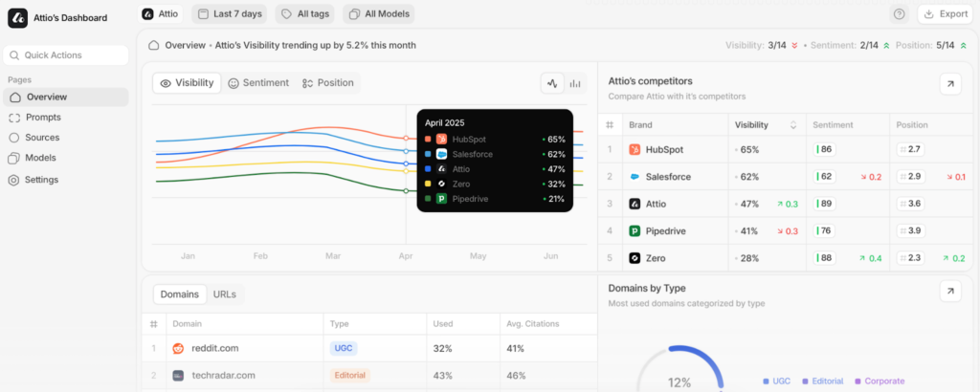Sort table by Visibility column header
Image resolution: width=980 pixels, height=392 pixels.
(765, 125)
